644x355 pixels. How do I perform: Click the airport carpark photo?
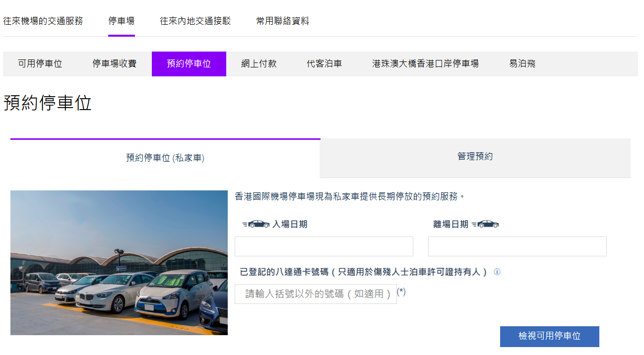click(119, 263)
